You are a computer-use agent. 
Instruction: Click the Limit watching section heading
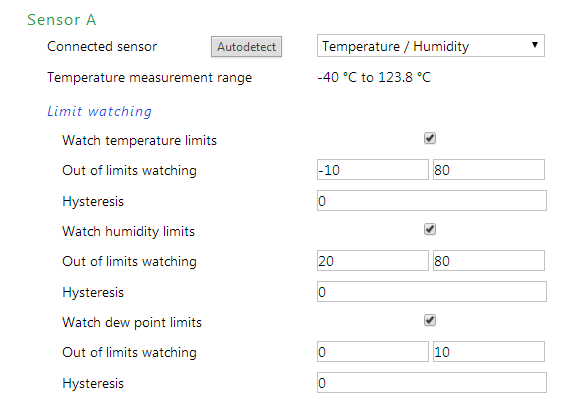click(100, 112)
